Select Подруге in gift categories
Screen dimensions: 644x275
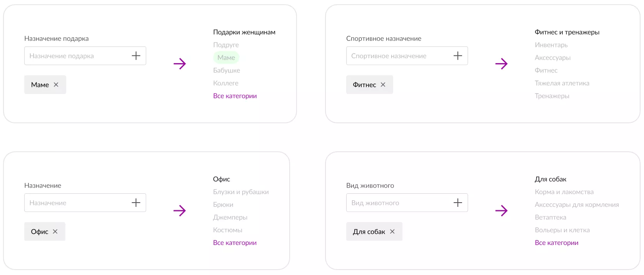point(226,45)
